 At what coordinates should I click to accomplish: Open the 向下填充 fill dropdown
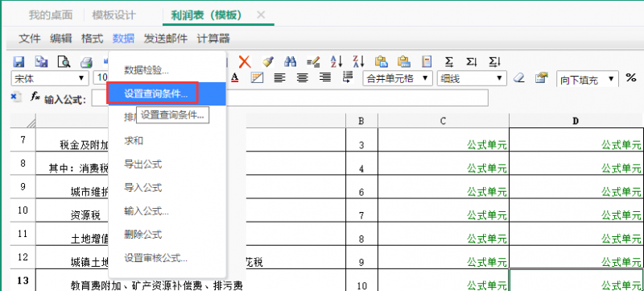click(x=588, y=79)
